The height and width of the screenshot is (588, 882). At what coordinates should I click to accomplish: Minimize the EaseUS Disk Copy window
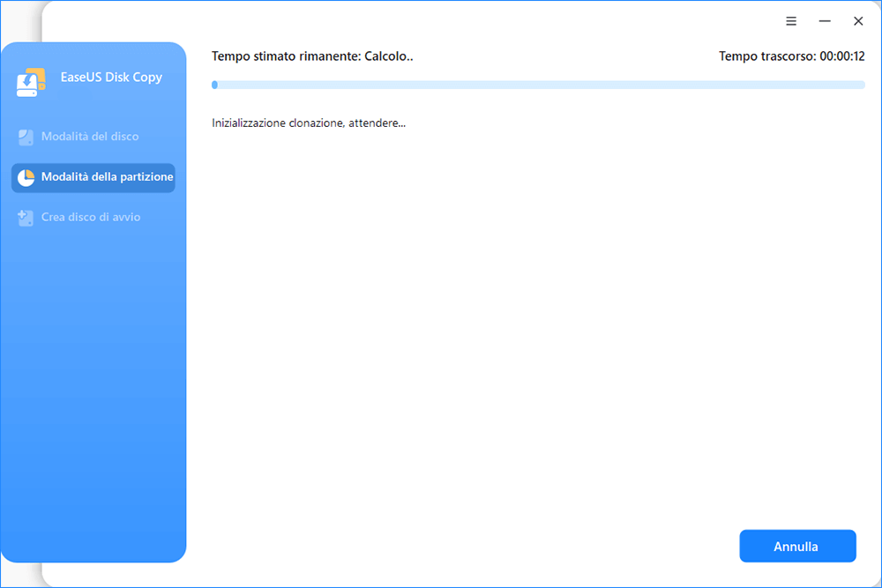pyautogui.click(x=825, y=21)
